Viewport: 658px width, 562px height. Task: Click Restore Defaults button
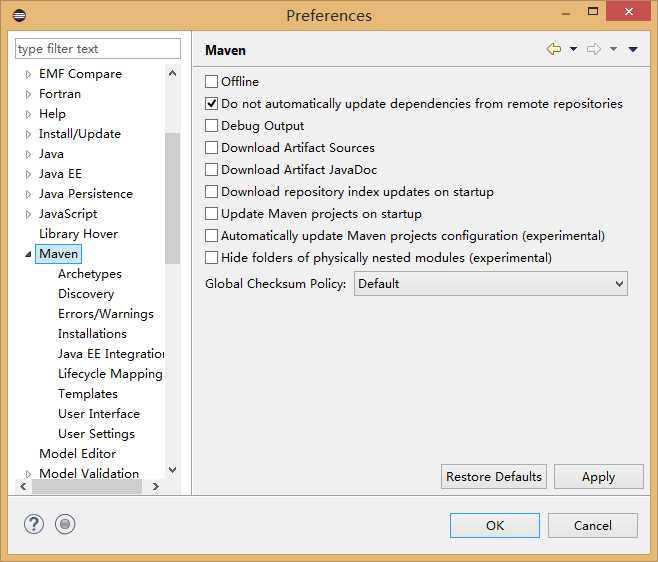pos(494,477)
